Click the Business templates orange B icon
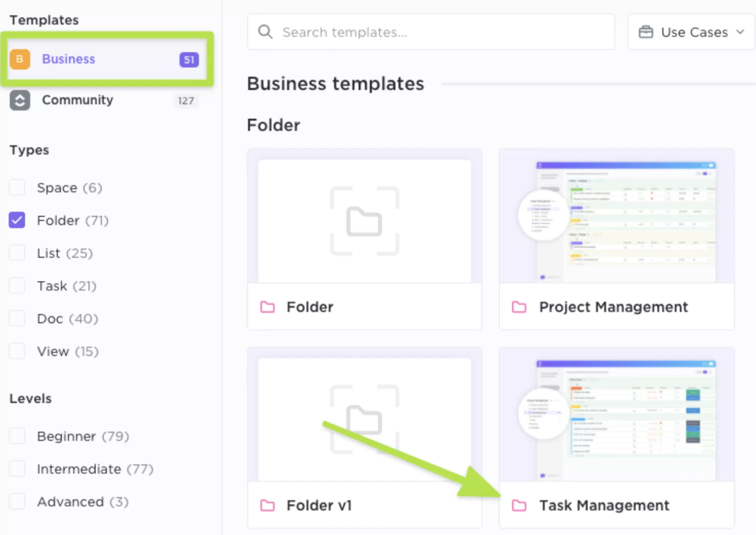The width and height of the screenshot is (756, 535). point(19,59)
